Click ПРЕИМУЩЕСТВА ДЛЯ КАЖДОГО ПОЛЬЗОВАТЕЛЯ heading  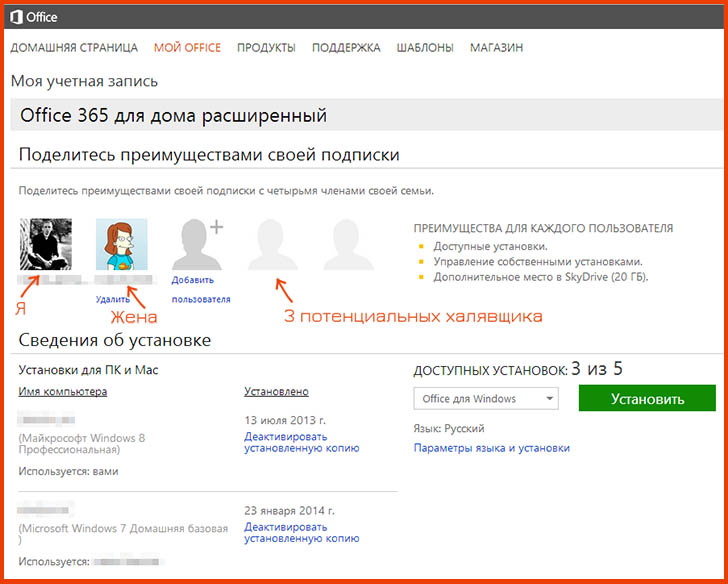[x=543, y=228]
